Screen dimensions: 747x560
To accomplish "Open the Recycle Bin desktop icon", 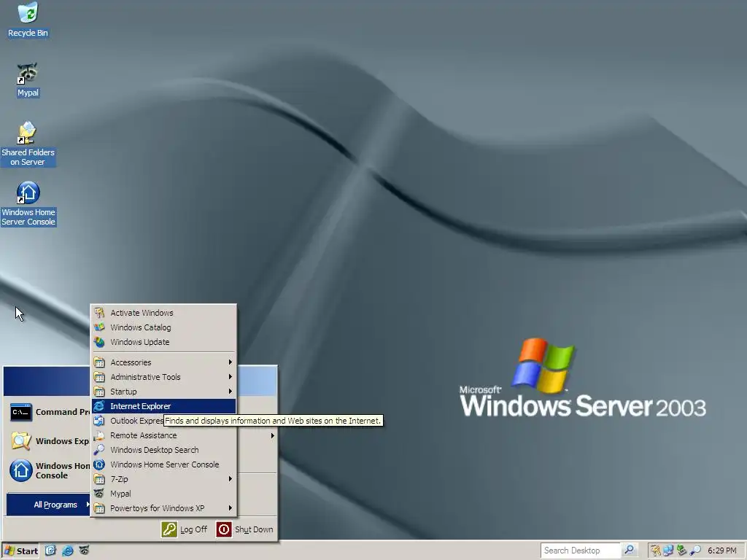I will pyautogui.click(x=28, y=20).
